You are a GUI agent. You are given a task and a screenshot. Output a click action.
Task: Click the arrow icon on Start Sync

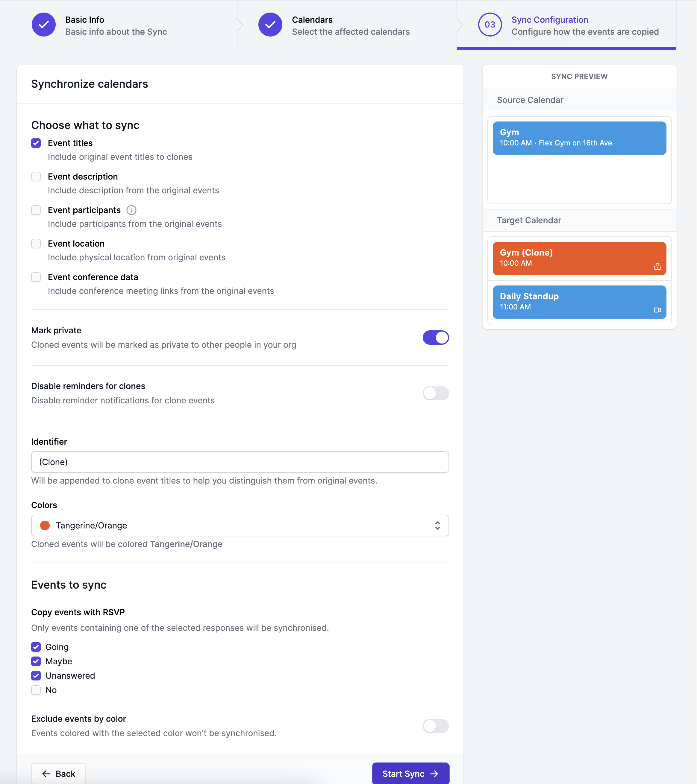pos(434,774)
